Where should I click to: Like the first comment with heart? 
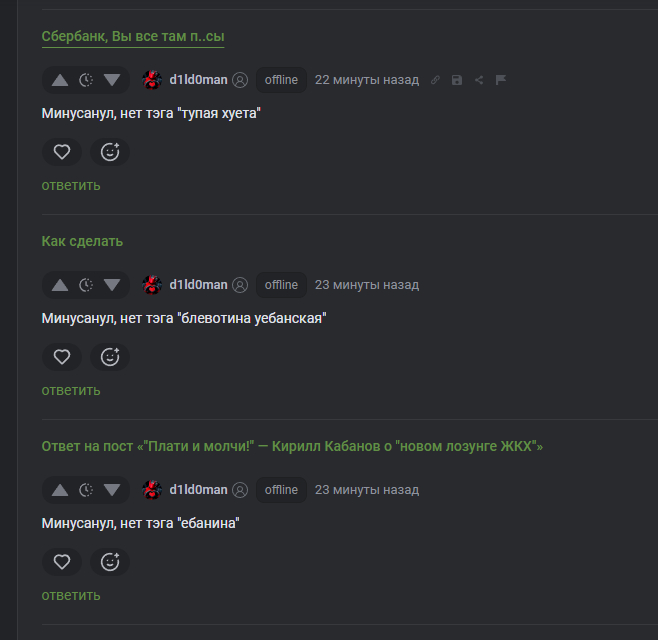pyautogui.click(x=62, y=152)
